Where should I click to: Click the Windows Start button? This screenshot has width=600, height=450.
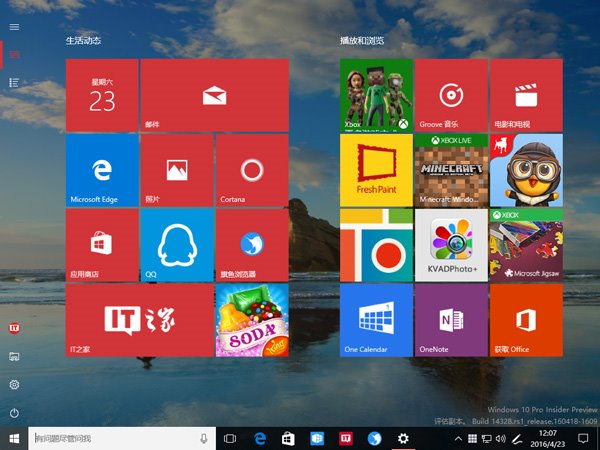[x=14, y=438]
